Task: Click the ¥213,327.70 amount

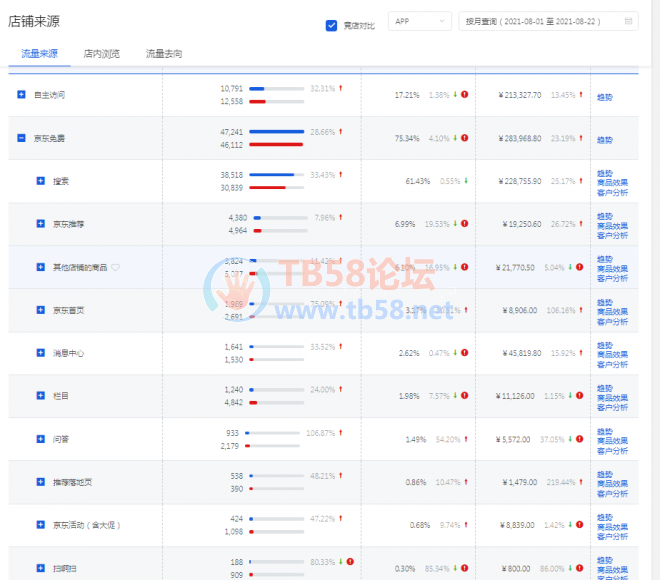Action: (520, 95)
